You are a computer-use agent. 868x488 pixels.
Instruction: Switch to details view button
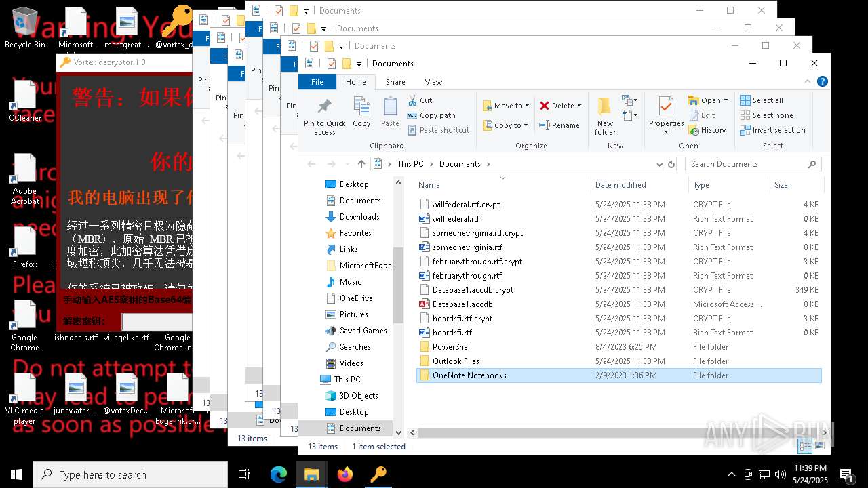[805, 446]
